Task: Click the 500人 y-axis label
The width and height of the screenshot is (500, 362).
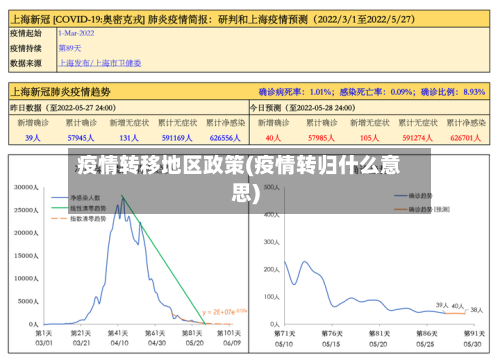Action: [272, 187]
